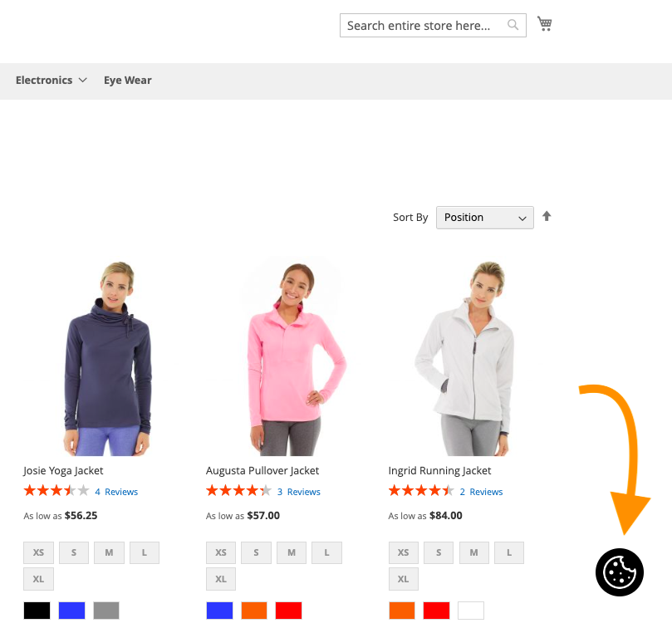Pick blue color for Augusta Pullover Jacket

pos(219,611)
